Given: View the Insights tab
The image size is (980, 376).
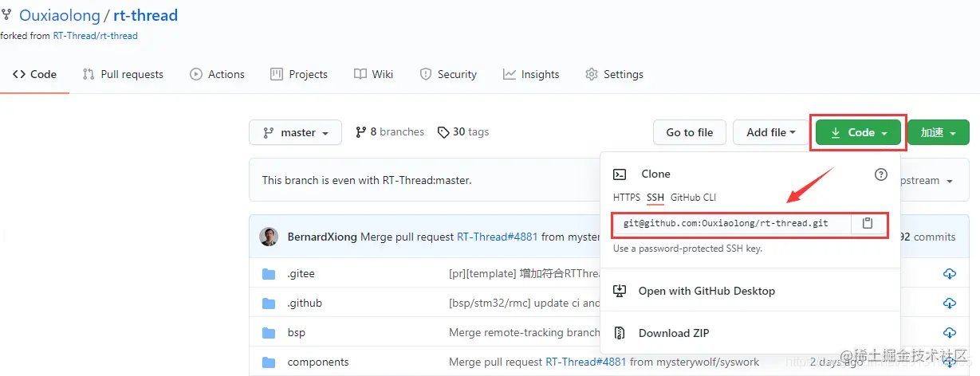Looking at the screenshot, I should tap(531, 74).
